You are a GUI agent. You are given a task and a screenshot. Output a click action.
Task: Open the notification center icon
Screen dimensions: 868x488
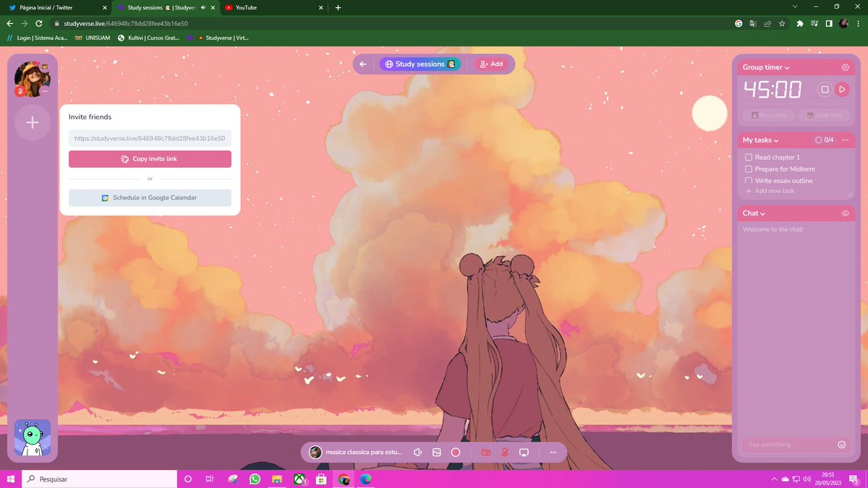[x=854, y=479]
